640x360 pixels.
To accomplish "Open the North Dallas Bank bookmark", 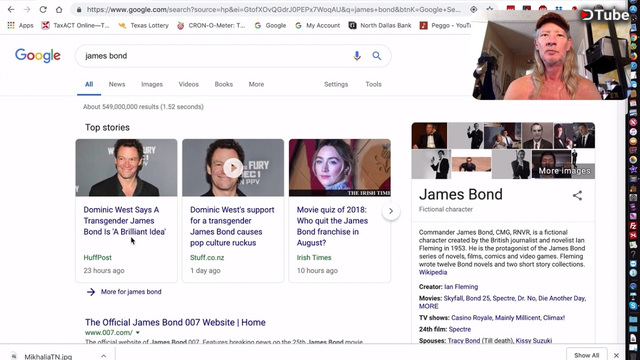I will click(x=380, y=25).
